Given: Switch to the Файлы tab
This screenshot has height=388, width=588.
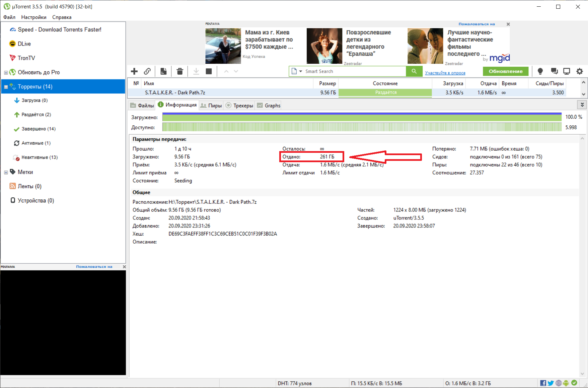Looking at the screenshot, I should pos(142,106).
